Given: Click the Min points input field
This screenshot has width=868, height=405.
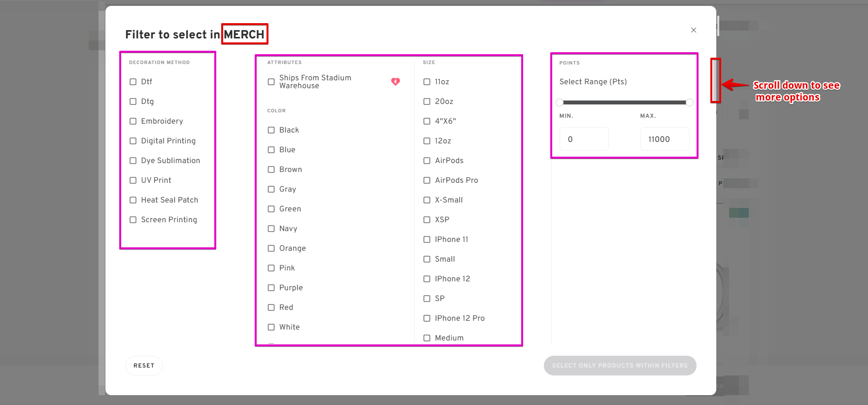Looking at the screenshot, I should (584, 139).
